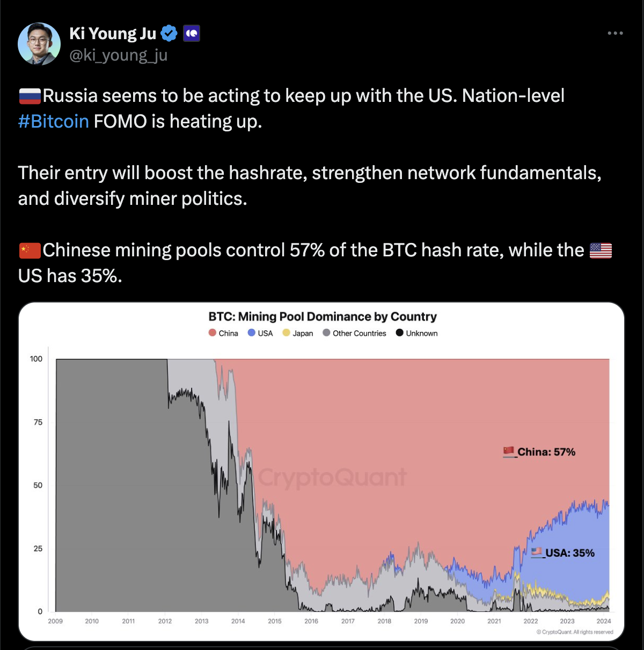The height and width of the screenshot is (650, 644).
Task: Click the blue verified checkmark badge
Action: coord(170,34)
